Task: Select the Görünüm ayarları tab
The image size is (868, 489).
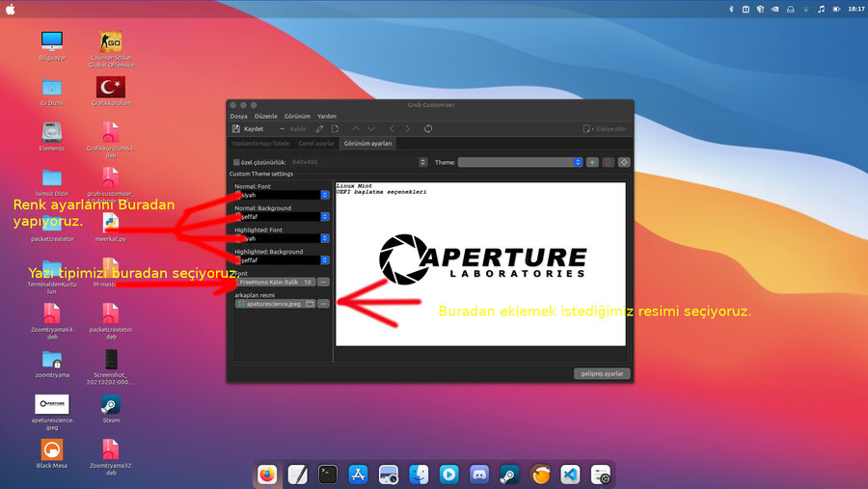Action: pos(367,144)
